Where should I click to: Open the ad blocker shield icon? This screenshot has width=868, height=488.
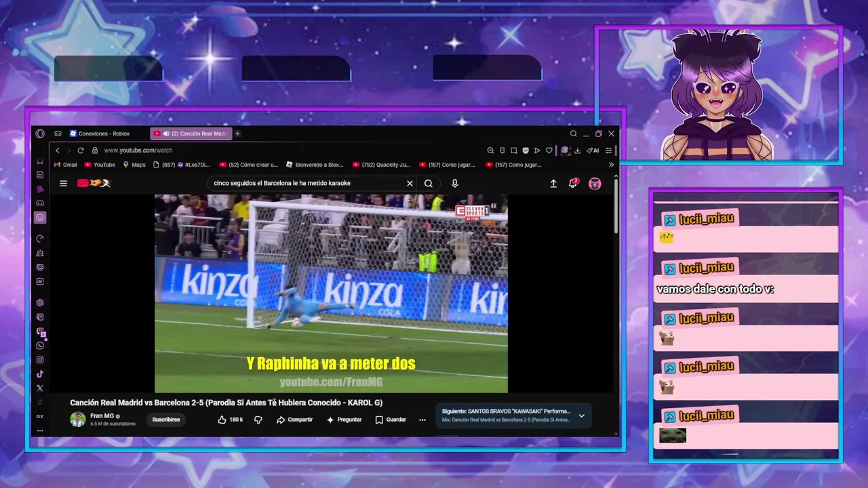pos(526,150)
